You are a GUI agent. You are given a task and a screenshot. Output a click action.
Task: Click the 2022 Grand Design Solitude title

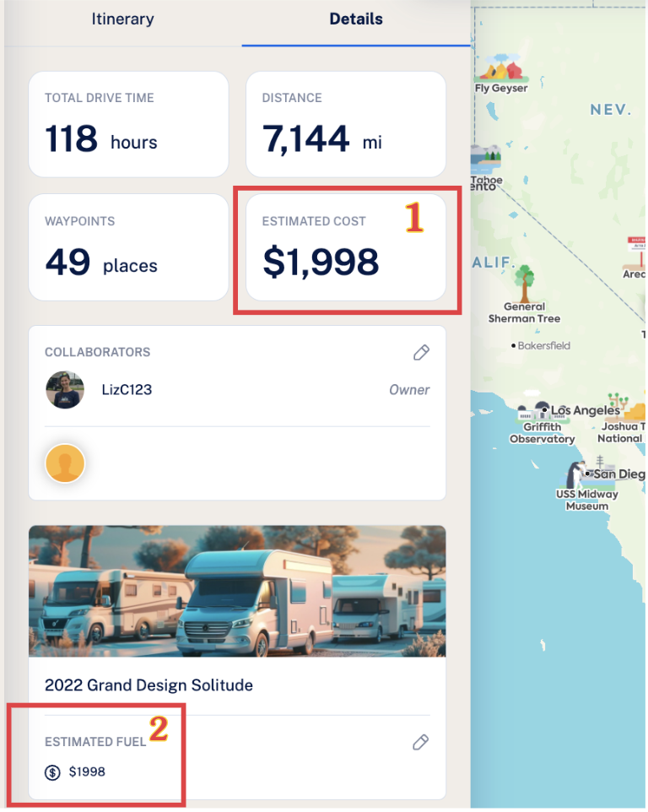(148, 685)
